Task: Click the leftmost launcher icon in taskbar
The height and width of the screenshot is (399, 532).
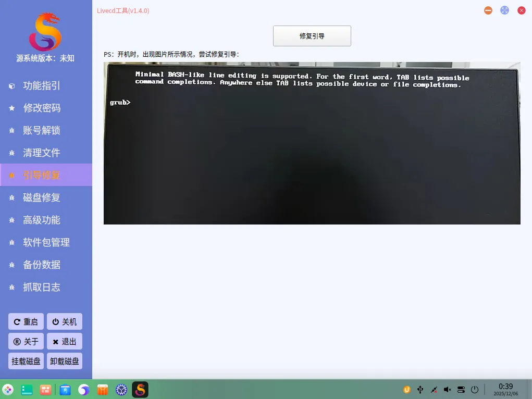Action: 8,389
